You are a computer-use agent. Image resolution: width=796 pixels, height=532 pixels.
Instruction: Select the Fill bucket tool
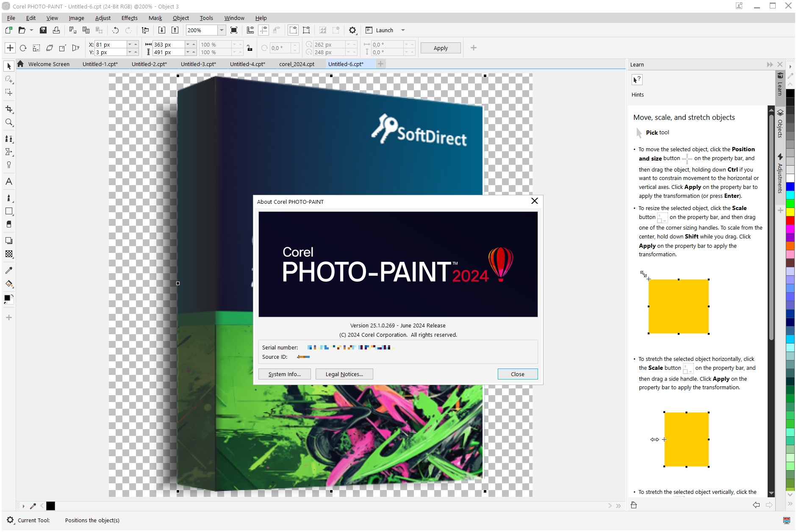(x=9, y=284)
